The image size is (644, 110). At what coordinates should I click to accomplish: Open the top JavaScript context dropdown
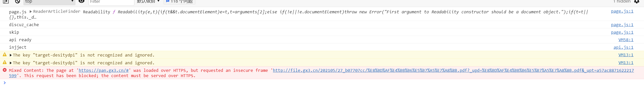click(49, 2)
